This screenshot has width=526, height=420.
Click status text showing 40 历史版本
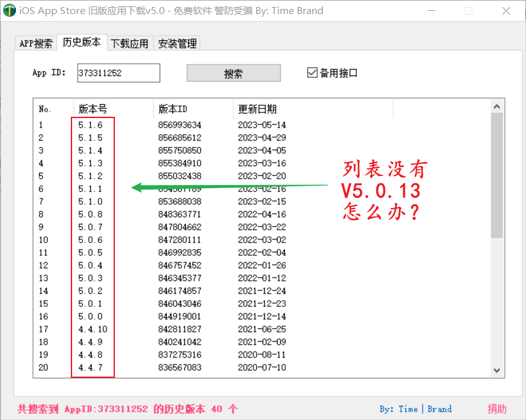(128, 409)
